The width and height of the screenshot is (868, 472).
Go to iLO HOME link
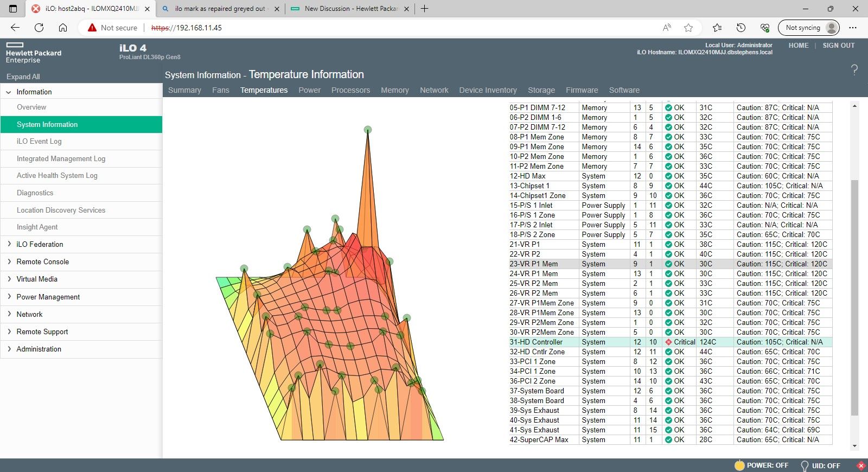coord(798,46)
